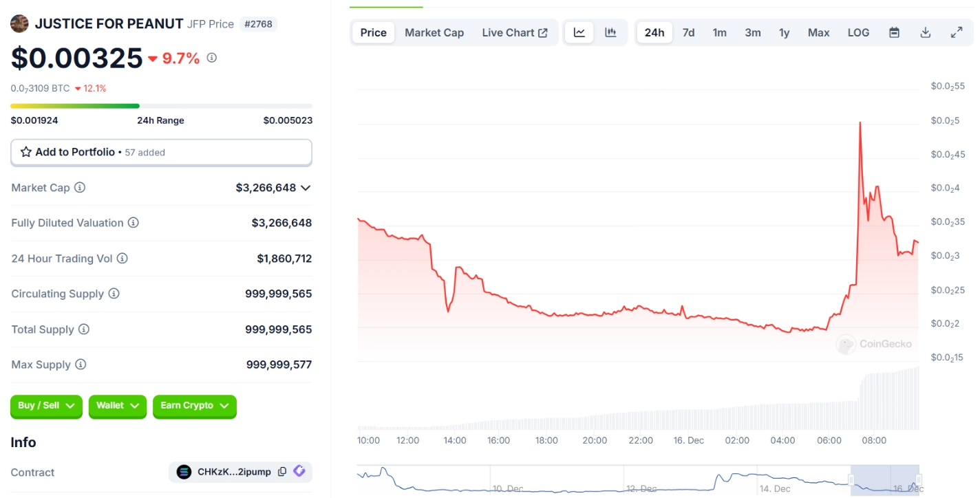Open the Buy / Sell dropdown

pos(46,406)
